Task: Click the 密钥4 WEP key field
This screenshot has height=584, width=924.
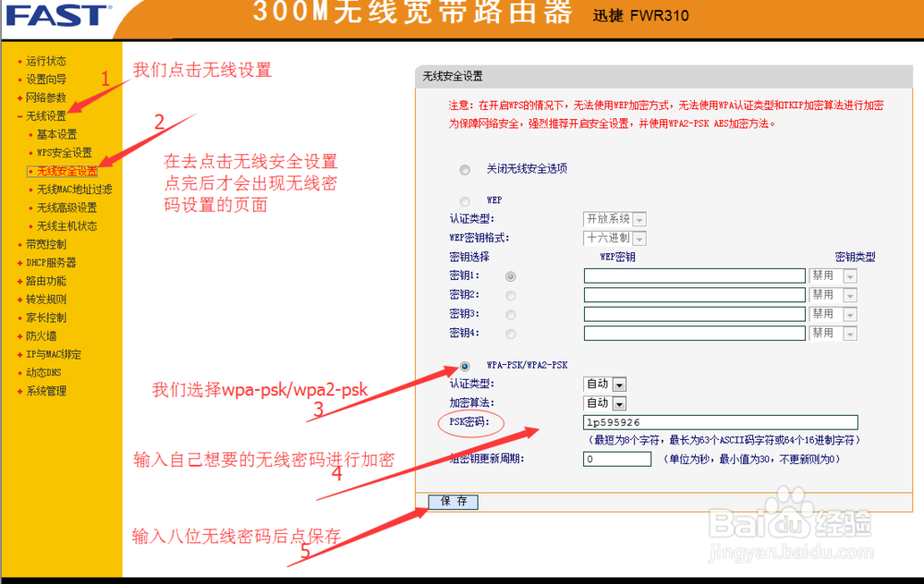Action: coord(694,334)
